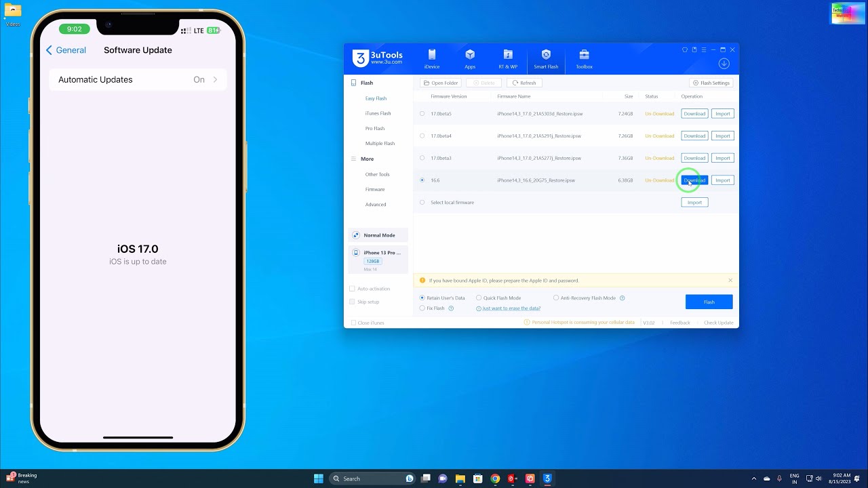Open skin (shirt) icon in title bar
Viewport: 868px width, 488px height.
(685, 49)
